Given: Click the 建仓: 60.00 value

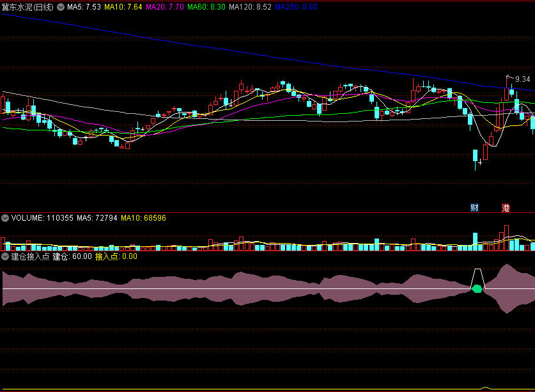Looking at the screenshot, I should (x=72, y=257).
